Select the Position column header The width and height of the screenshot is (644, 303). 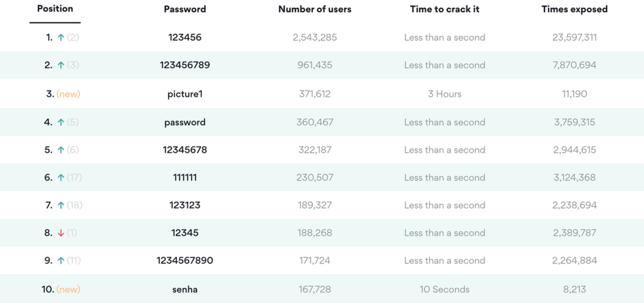(x=55, y=9)
